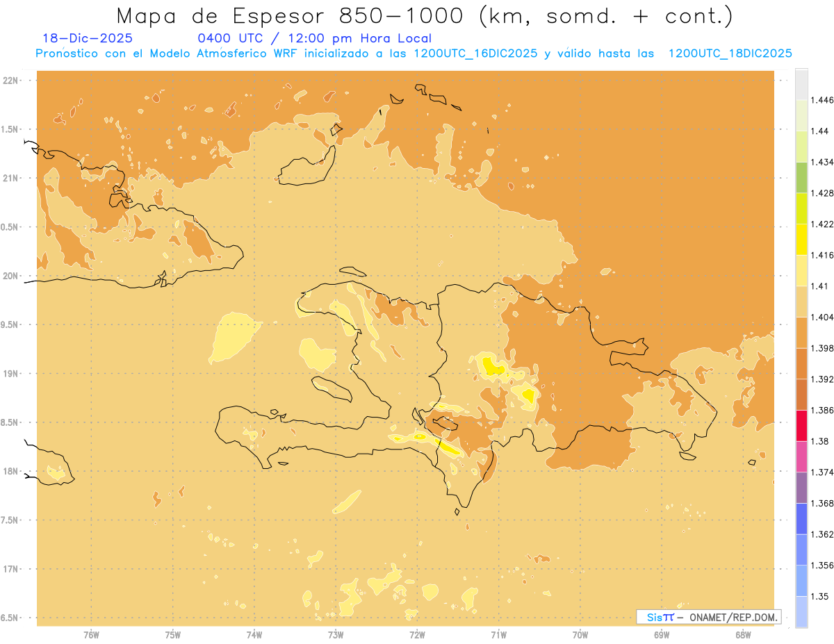Image resolution: width=834 pixels, height=644 pixels.
Task: Select the 20N latitude label
Action: (11, 276)
